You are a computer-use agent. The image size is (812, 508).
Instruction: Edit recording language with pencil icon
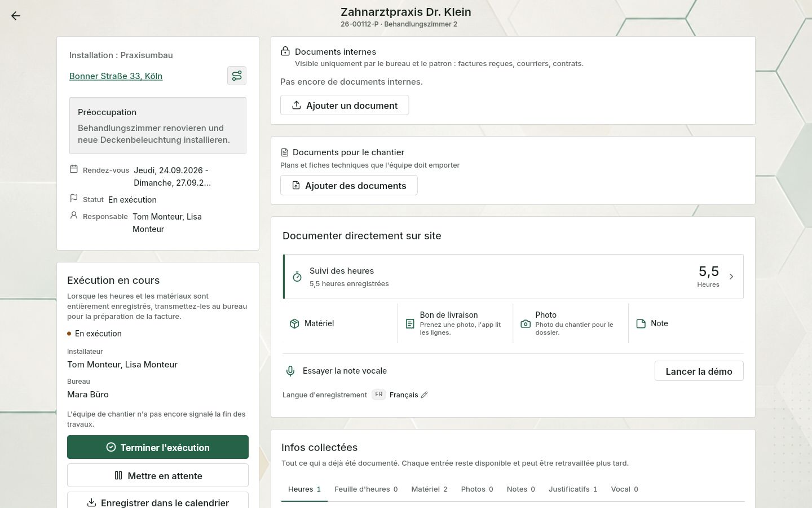click(425, 395)
